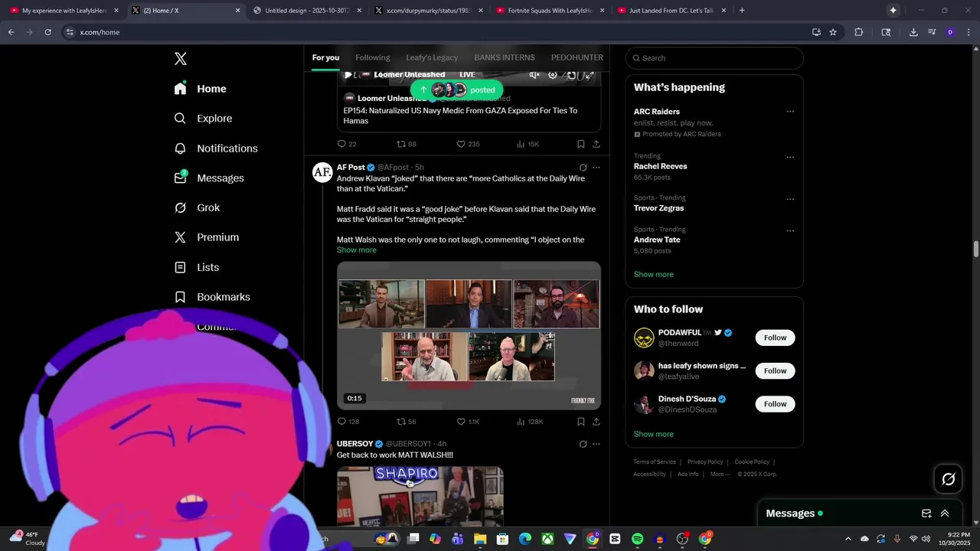Image resolution: width=980 pixels, height=551 pixels.
Task: Share the AF Post tweet
Action: click(x=596, y=422)
